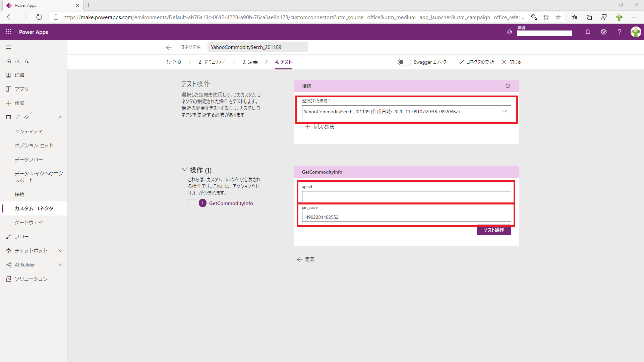
Task: Open the settings gear in header
Action: pyautogui.click(x=604, y=32)
